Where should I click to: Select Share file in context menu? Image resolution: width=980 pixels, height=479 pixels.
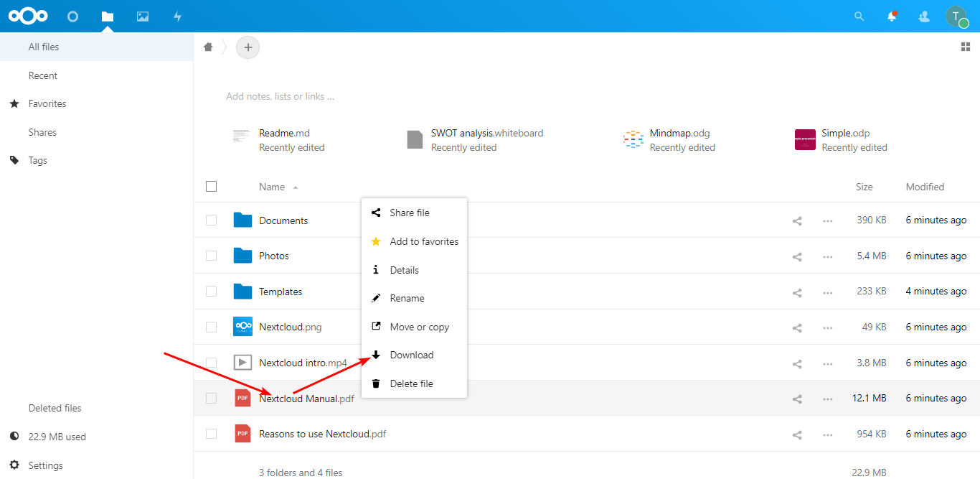click(415, 213)
